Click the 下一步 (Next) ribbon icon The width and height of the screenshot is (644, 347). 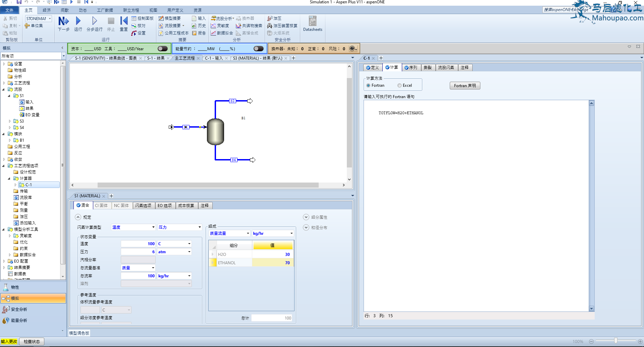pyautogui.click(x=63, y=24)
